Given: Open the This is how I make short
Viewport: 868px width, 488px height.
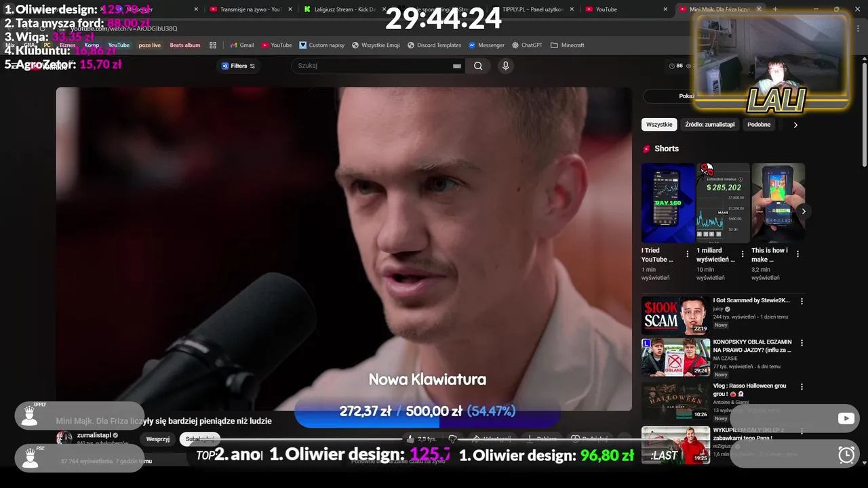Looking at the screenshot, I should tap(778, 203).
